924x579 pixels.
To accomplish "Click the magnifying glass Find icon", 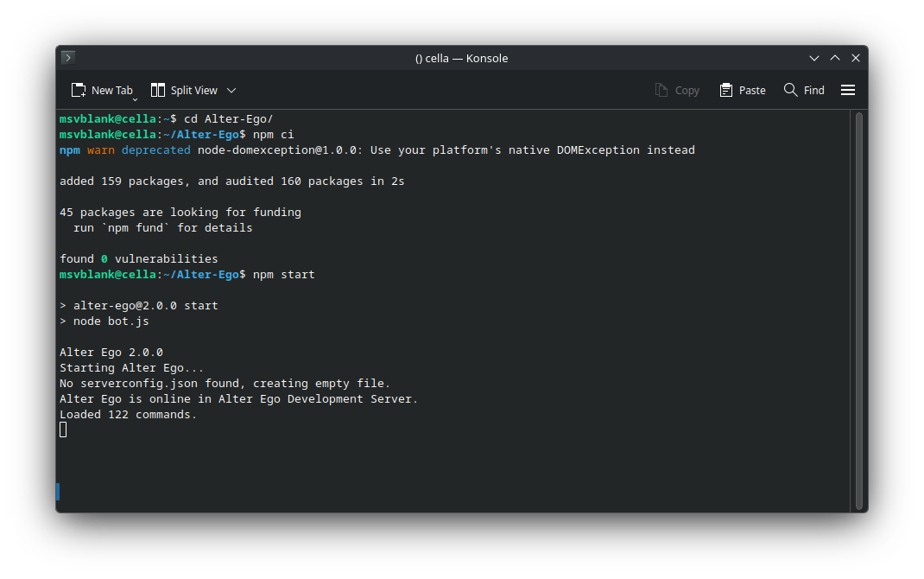I will (x=790, y=90).
